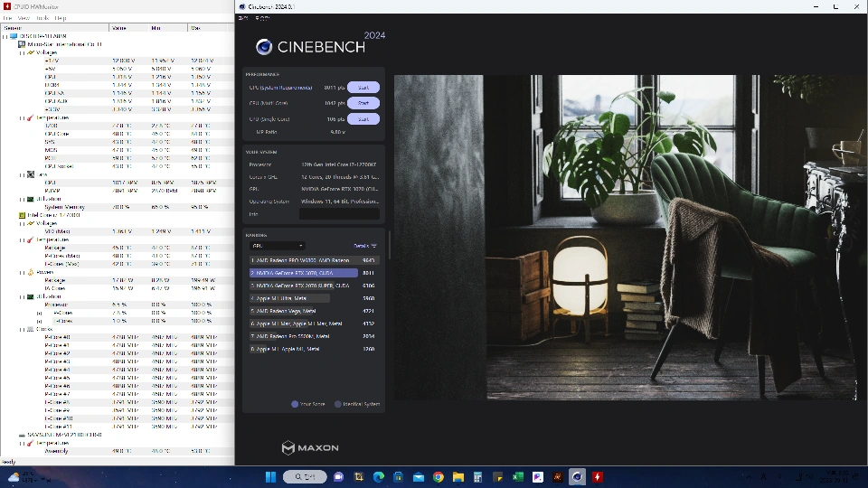Collapse SAMSUNG drive Temperatures group
This screenshot has height=488, width=868.
coord(22,443)
